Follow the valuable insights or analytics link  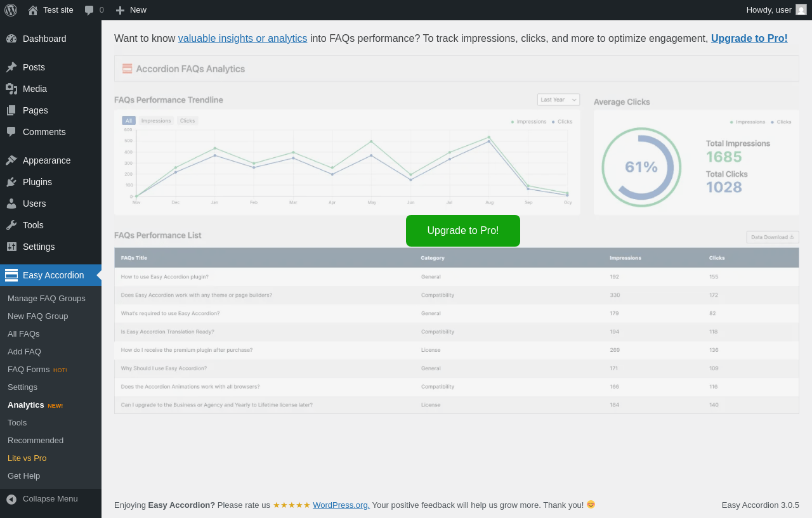click(242, 39)
